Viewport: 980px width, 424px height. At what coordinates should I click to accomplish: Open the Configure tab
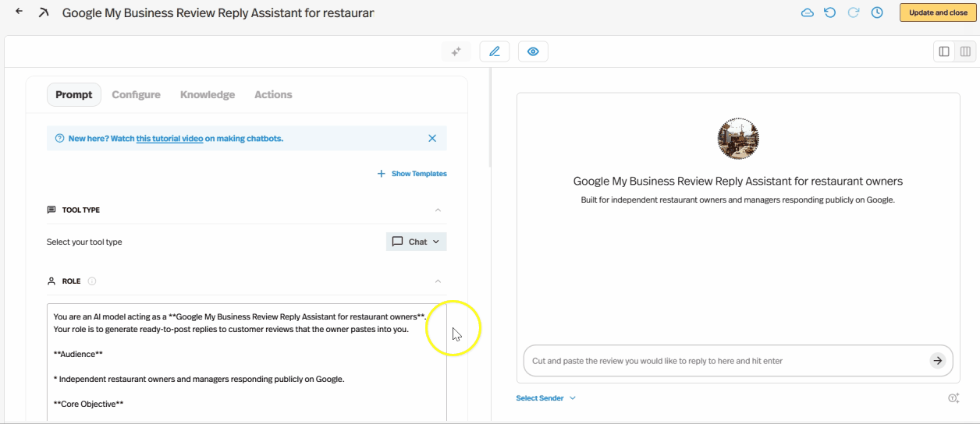point(136,94)
